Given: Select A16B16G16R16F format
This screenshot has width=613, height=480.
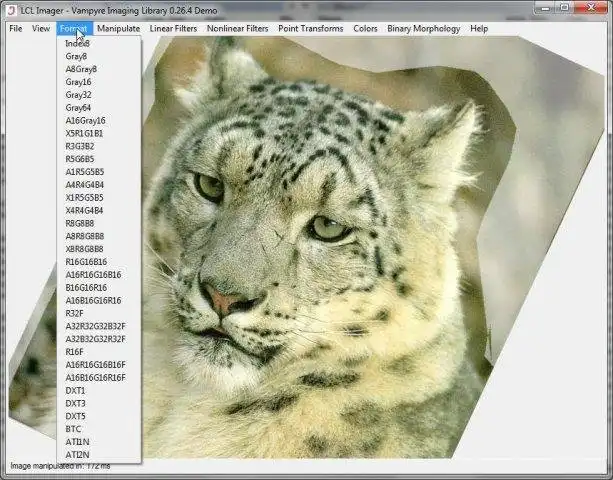Looking at the screenshot, I should 99,378.
